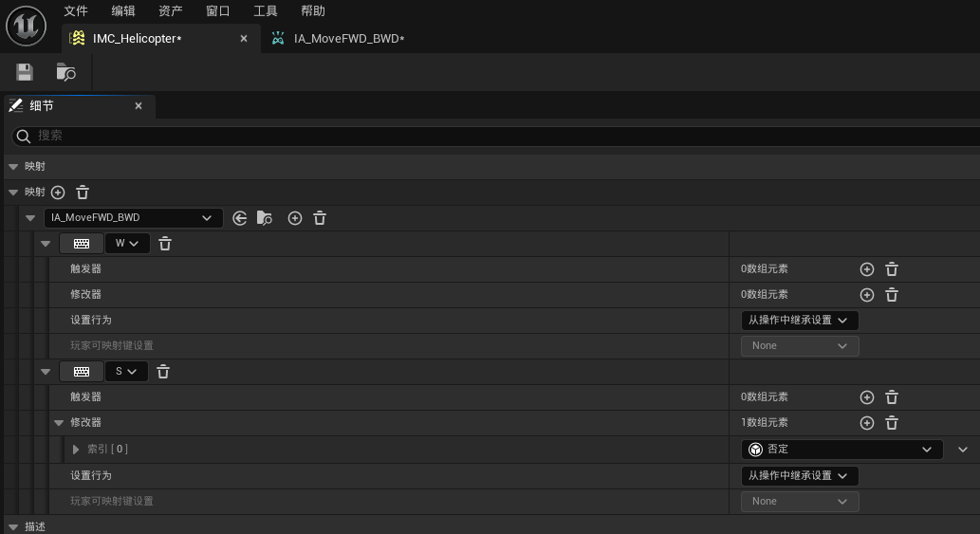Viewport: 980px width, 534px height.
Task: Click S key 触发器 label
Action: tap(85, 397)
